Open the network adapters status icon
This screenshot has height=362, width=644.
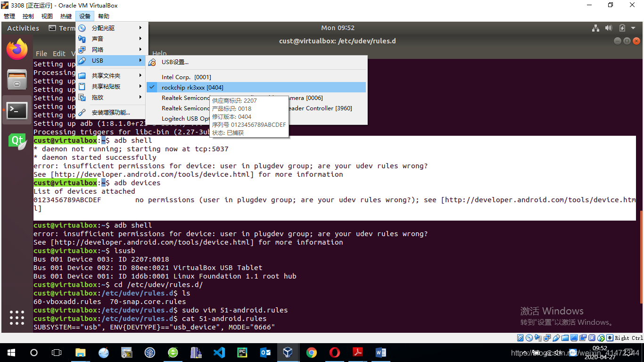547,337
